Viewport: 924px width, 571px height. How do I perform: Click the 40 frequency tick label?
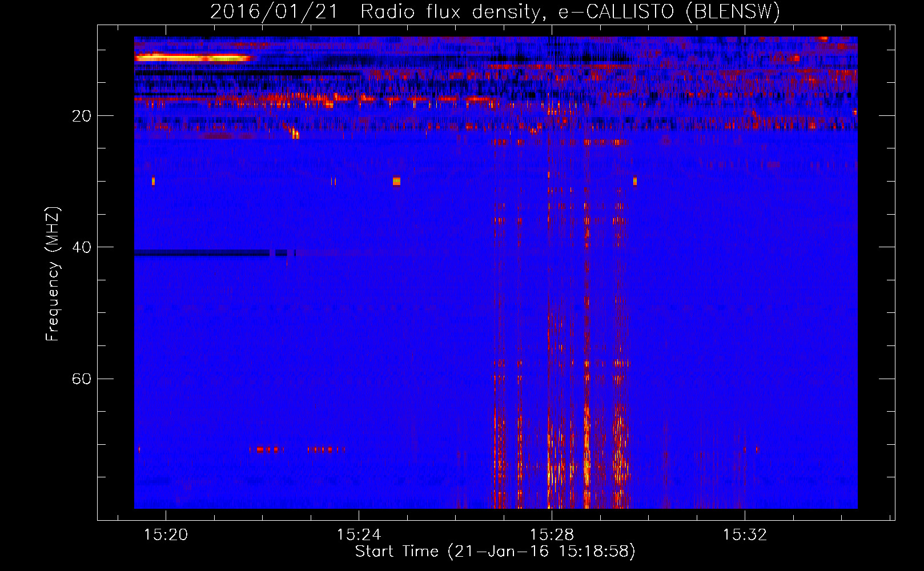tap(82, 247)
